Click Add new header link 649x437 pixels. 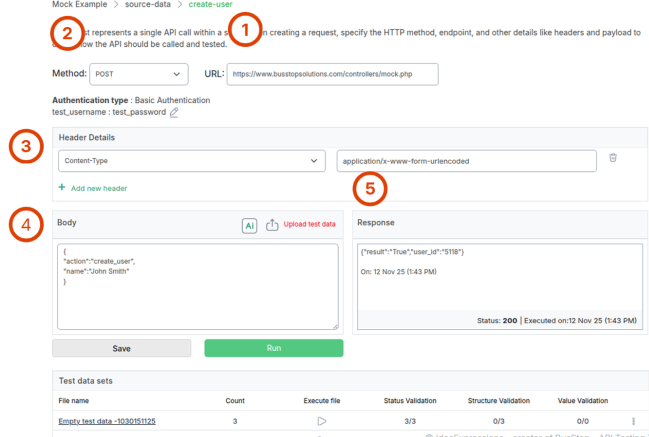click(x=97, y=187)
